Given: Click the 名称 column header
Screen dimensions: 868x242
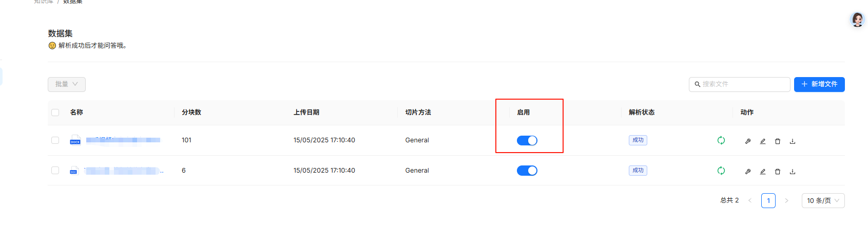Looking at the screenshot, I should pos(76,113).
